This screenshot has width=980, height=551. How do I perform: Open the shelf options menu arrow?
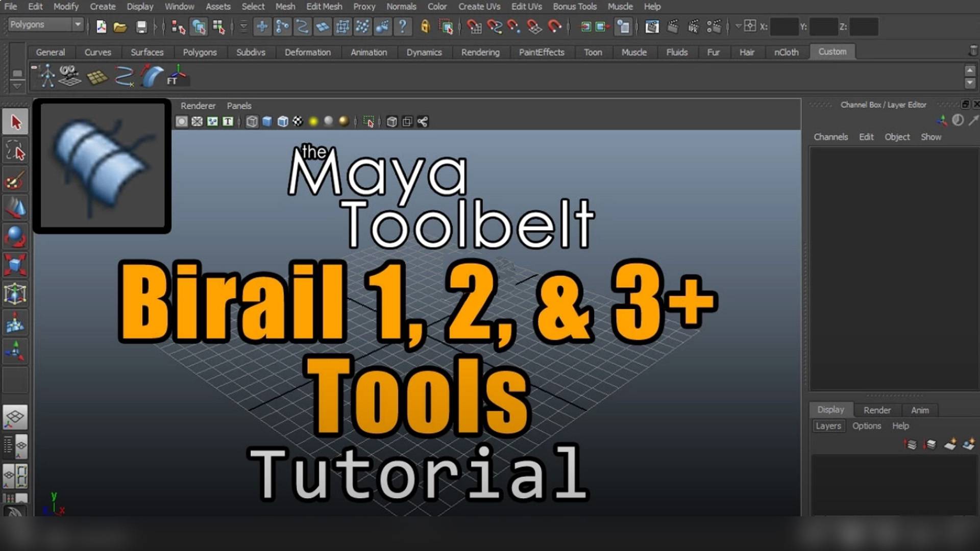[x=17, y=85]
